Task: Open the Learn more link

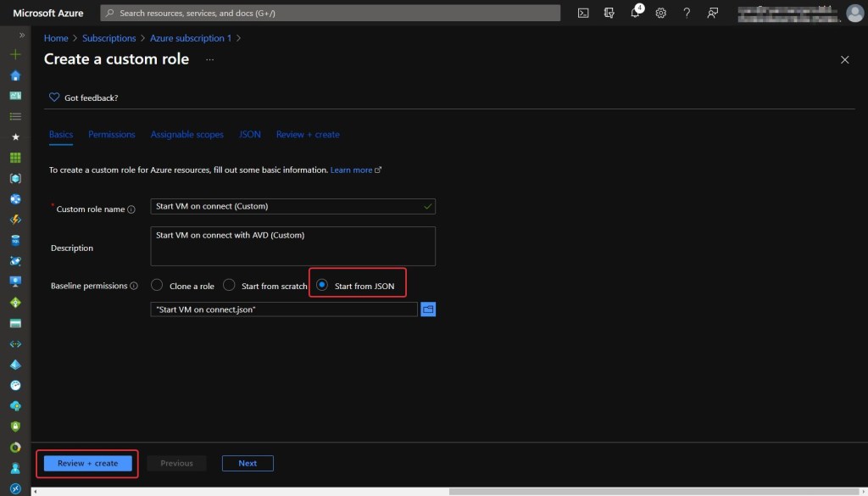Action: coord(352,170)
